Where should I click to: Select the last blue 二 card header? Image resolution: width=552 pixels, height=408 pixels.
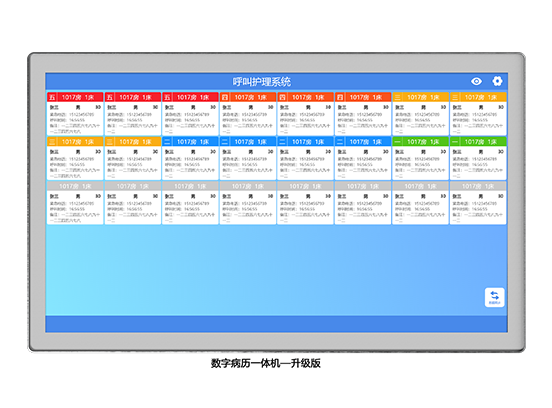coord(363,142)
